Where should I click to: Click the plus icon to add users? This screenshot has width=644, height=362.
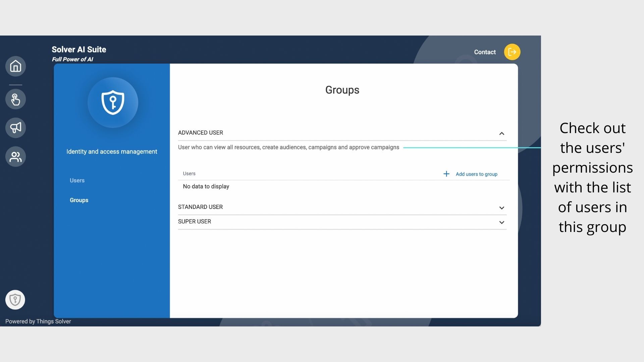click(446, 174)
